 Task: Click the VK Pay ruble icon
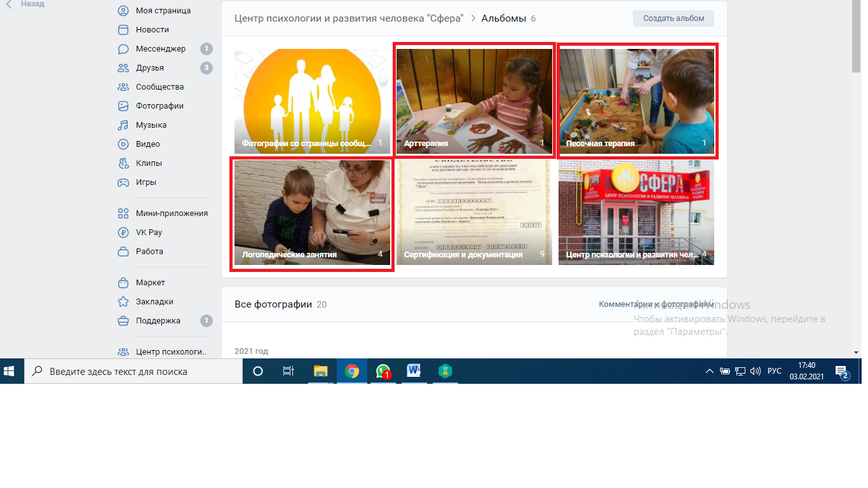click(x=123, y=233)
